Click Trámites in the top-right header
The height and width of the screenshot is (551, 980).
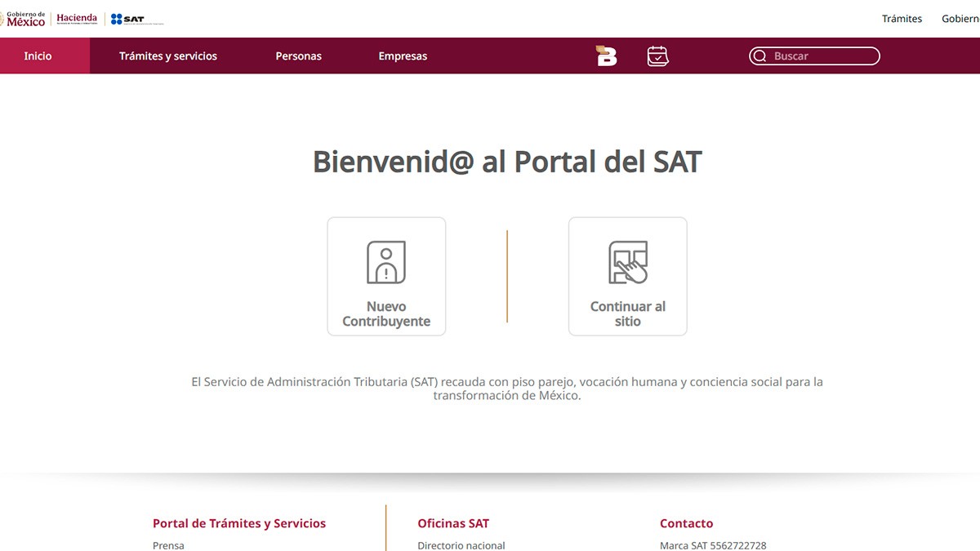click(x=902, y=18)
